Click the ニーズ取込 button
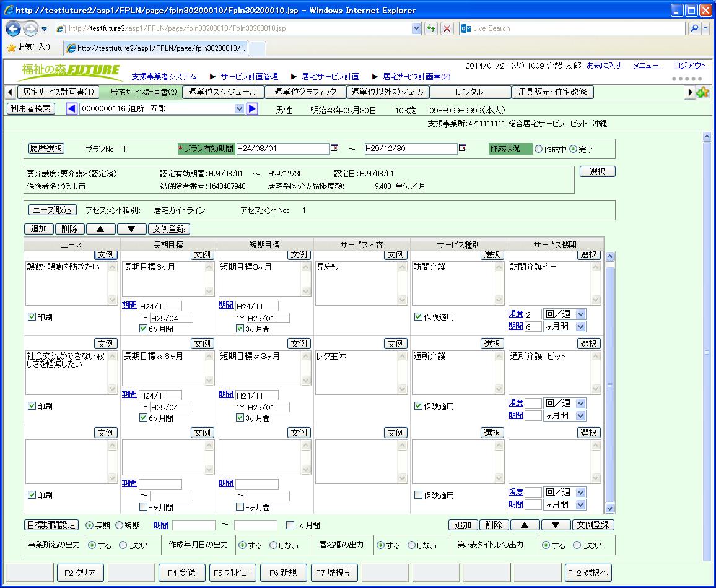Viewport: 716px width, 588px height. (52, 210)
